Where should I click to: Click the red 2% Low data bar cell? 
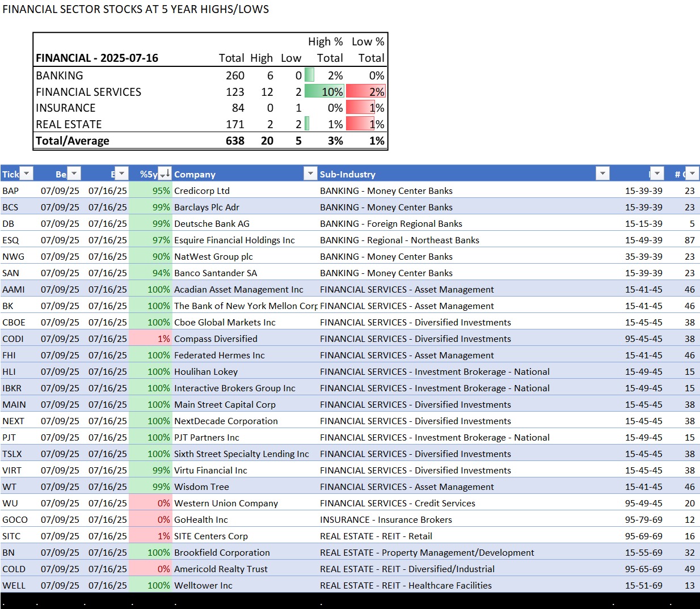366,91
